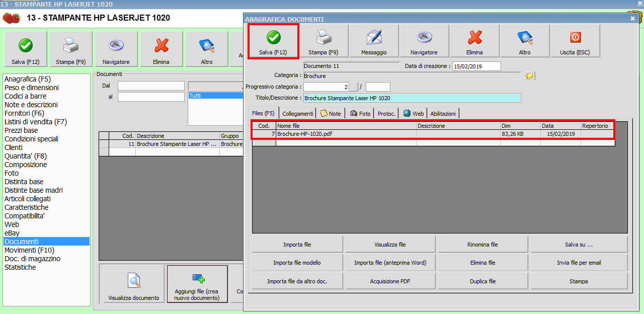Select Brochure-HP-1020.pdf file row
This screenshot has height=314, width=644.
tap(433, 134)
